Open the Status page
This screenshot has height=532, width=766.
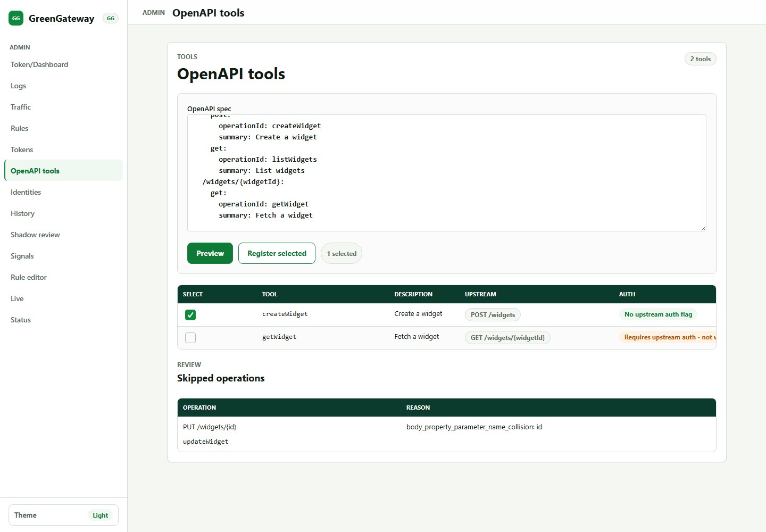(x=63, y=320)
